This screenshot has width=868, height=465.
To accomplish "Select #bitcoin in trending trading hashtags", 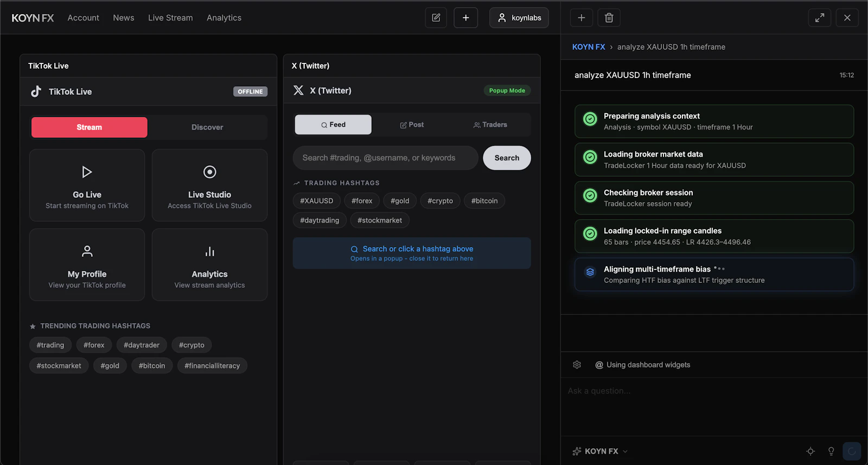I will pyautogui.click(x=152, y=366).
